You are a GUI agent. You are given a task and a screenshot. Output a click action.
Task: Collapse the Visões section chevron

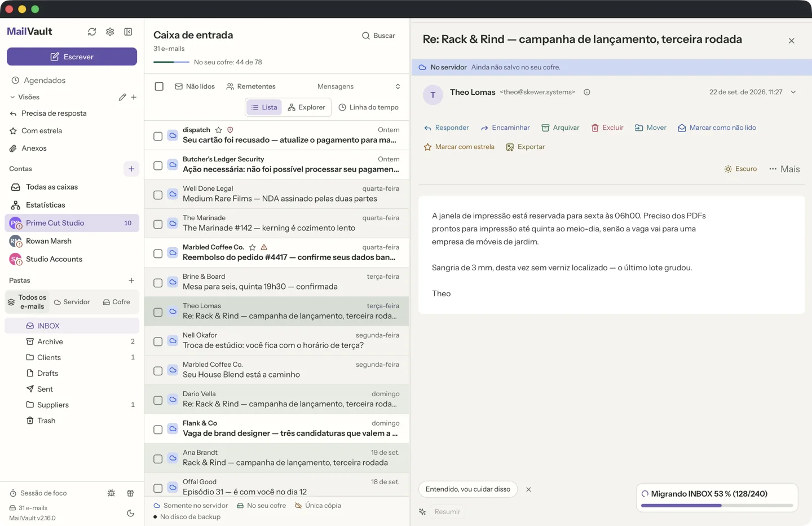12,97
